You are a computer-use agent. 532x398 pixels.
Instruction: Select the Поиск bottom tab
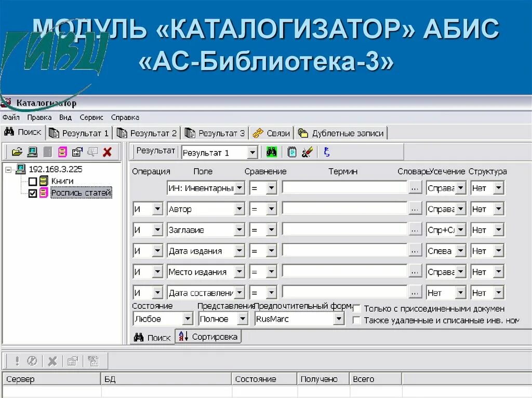152,338
